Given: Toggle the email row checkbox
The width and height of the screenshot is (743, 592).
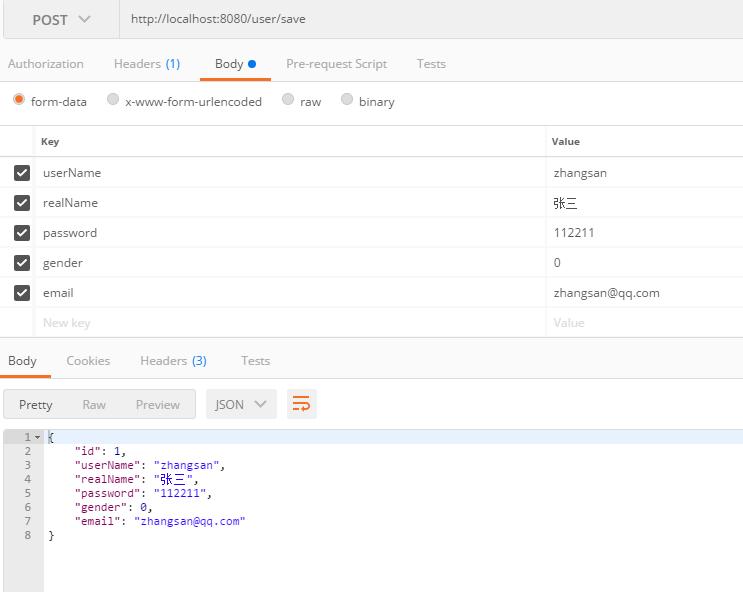Looking at the screenshot, I should pos(22,293).
